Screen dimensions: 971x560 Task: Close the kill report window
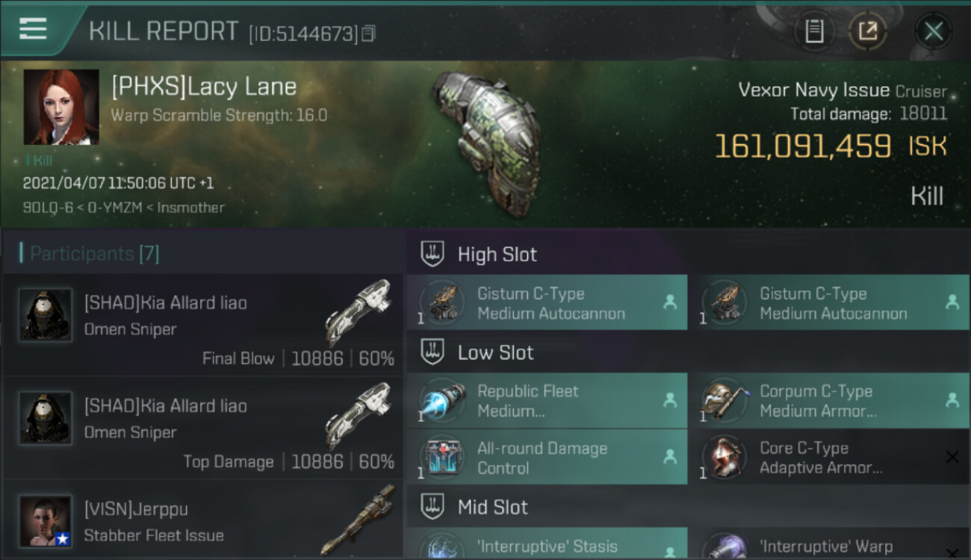click(933, 31)
